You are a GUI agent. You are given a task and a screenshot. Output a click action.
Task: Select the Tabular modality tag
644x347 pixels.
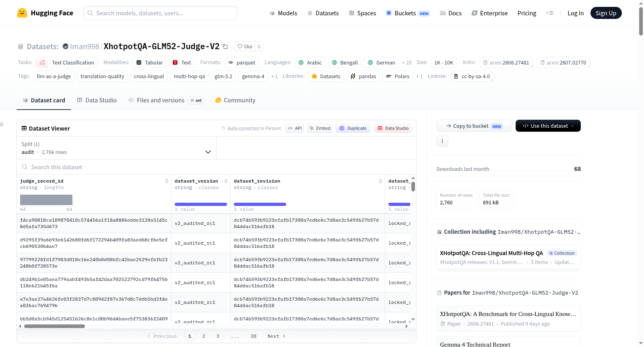pyautogui.click(x=149, y=62)
